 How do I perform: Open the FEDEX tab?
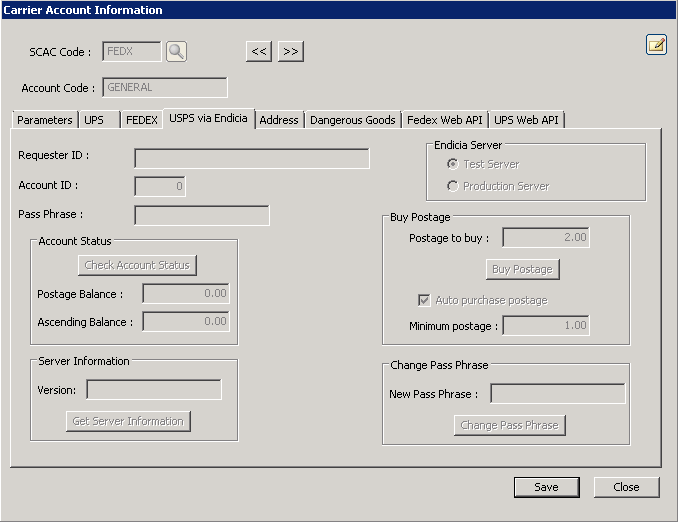click(141, 120)
